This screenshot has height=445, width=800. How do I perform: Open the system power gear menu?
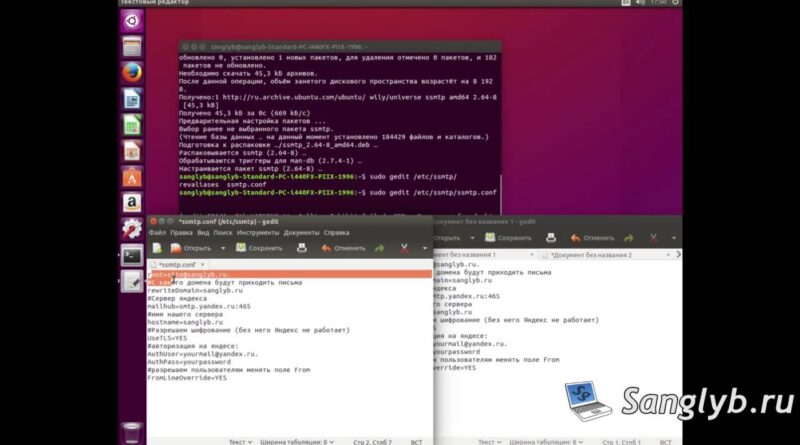675,3
